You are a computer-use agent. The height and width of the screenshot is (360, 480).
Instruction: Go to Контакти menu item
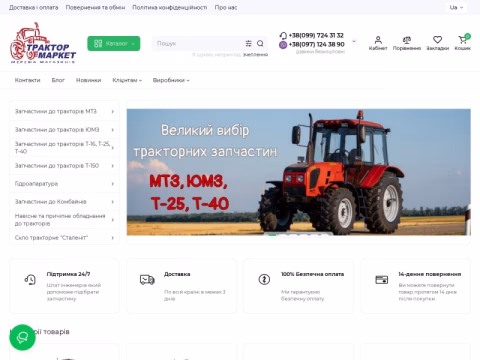(x=27, y=80)
